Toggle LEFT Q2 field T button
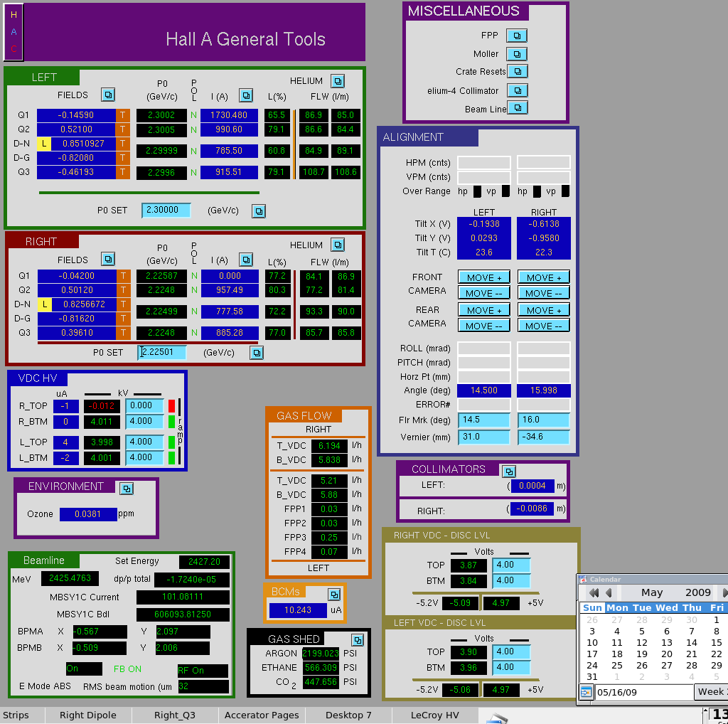Screen dimensions: 728x724 coord(122,129)
